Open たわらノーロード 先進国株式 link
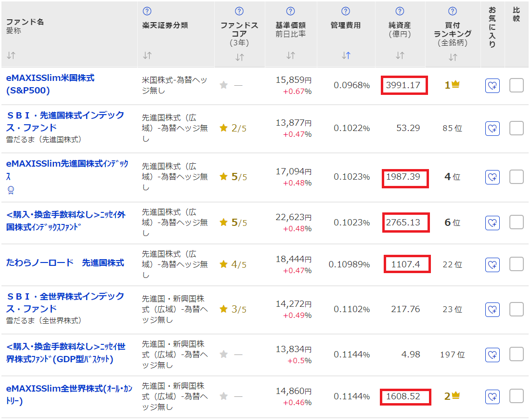The height and width of the screenshot is (420, 532). click(x=65, y=262)
